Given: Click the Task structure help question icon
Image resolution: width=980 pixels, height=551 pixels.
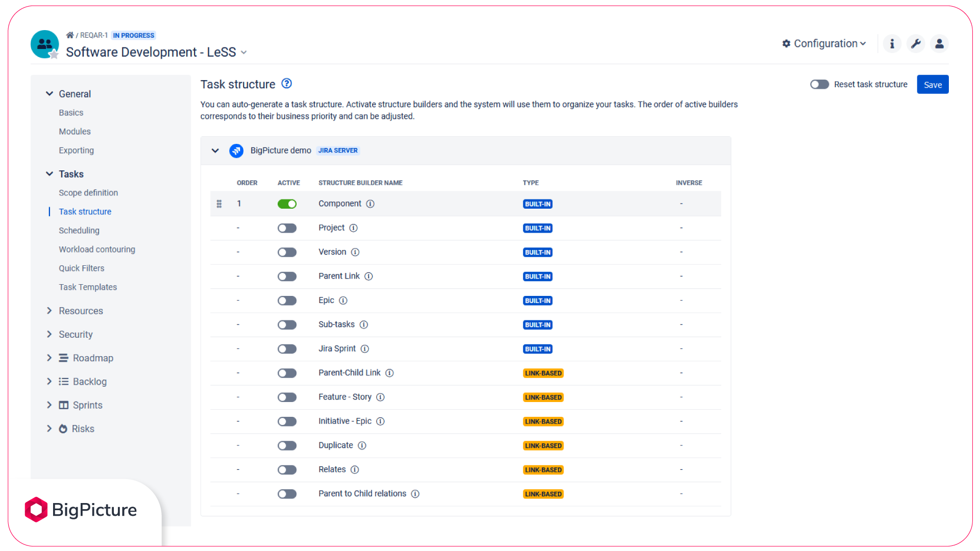Looking at the screenshot, I should click(287, 84).
